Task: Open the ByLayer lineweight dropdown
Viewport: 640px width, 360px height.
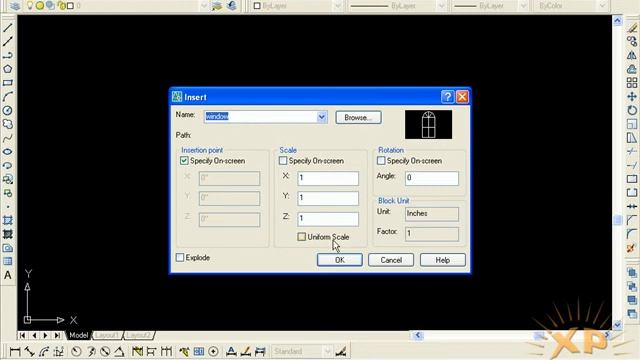Action: (x=524, y=6)
